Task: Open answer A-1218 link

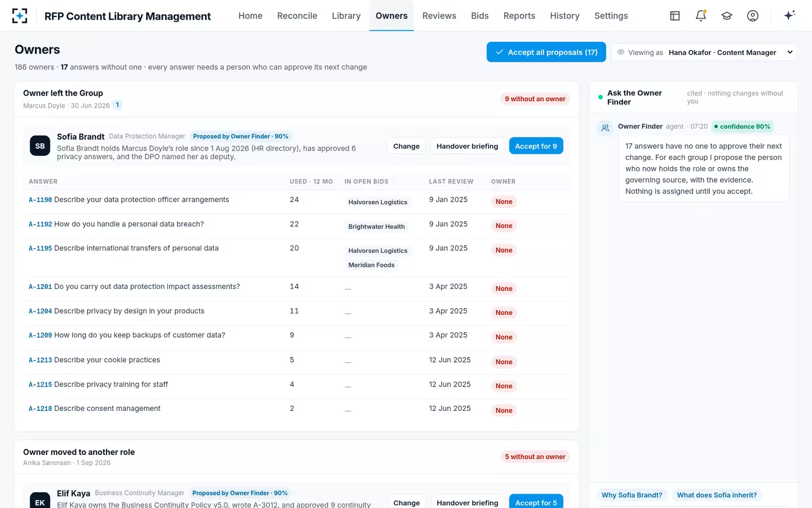Action: click(40, 409)
